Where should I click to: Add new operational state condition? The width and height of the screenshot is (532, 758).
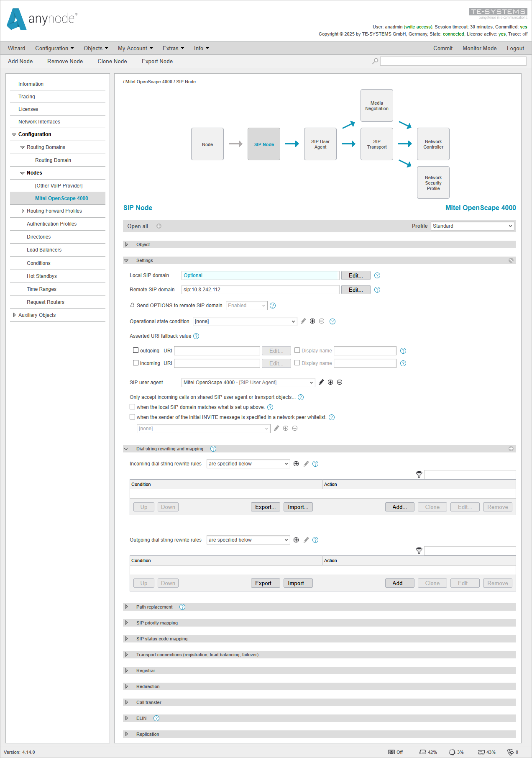pos(312,321)
